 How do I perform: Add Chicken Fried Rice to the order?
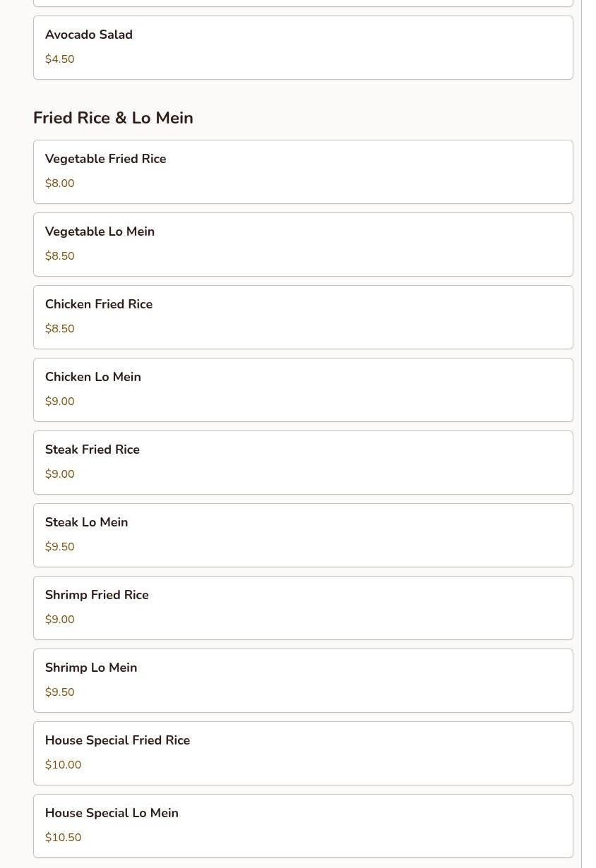(x=303, y=318)
